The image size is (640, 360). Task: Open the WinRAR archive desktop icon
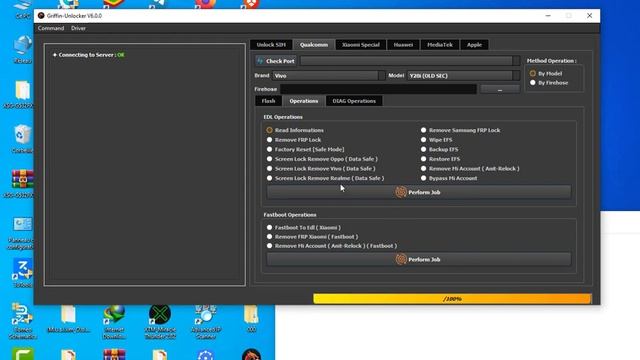22,184
